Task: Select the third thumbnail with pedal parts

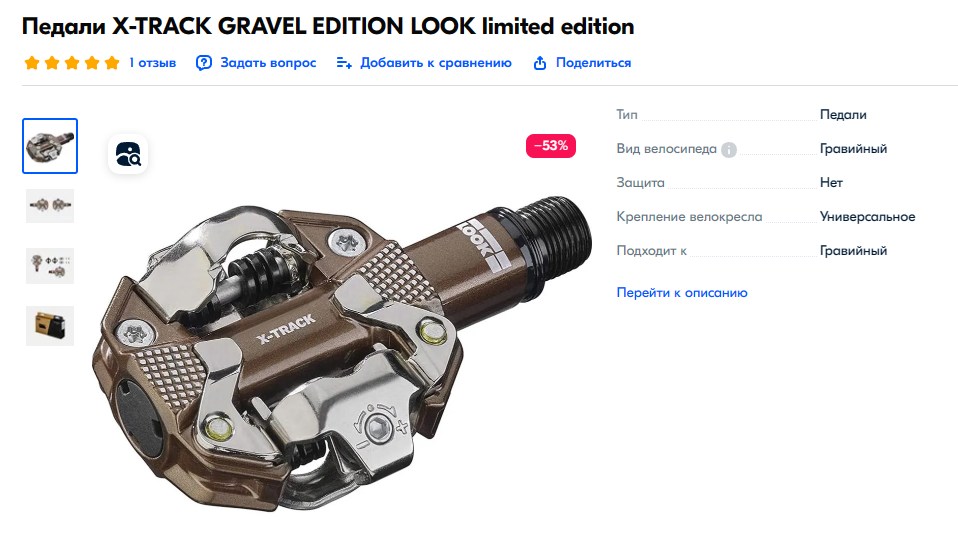Action: coord(50,266)
